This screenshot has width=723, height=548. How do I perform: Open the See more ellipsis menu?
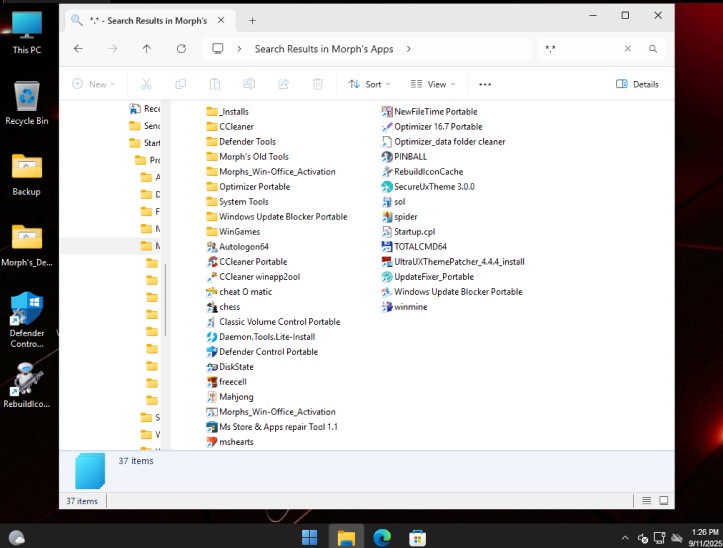tap(485, 84)
